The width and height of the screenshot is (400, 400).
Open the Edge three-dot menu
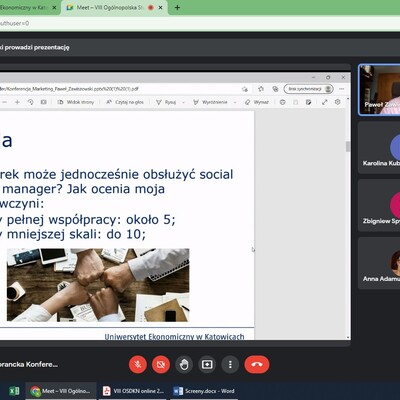tap(341, 89)
